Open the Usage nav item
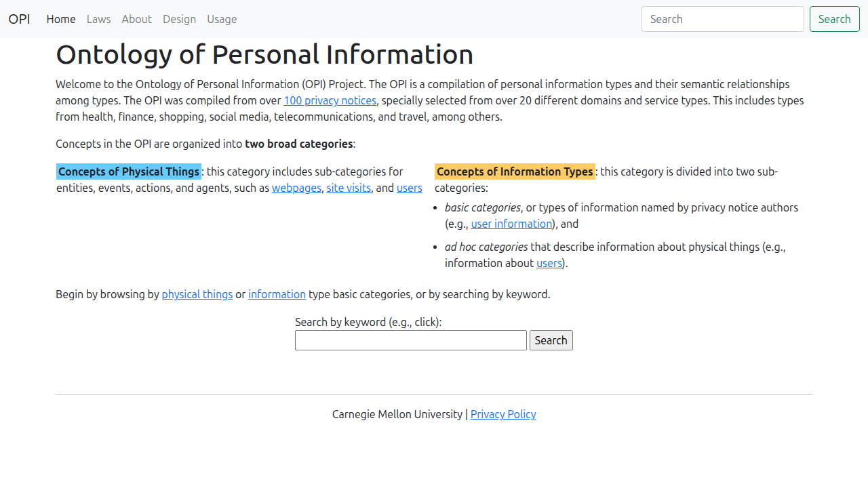Image resolution: width=868 pixels, height=488 pixels. tap(222, 19)
